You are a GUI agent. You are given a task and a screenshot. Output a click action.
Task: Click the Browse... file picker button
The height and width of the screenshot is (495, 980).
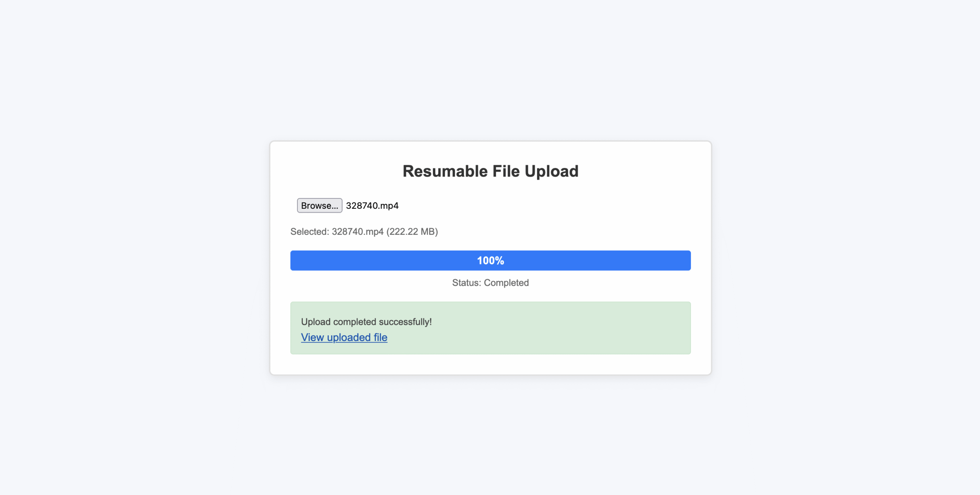319,205
